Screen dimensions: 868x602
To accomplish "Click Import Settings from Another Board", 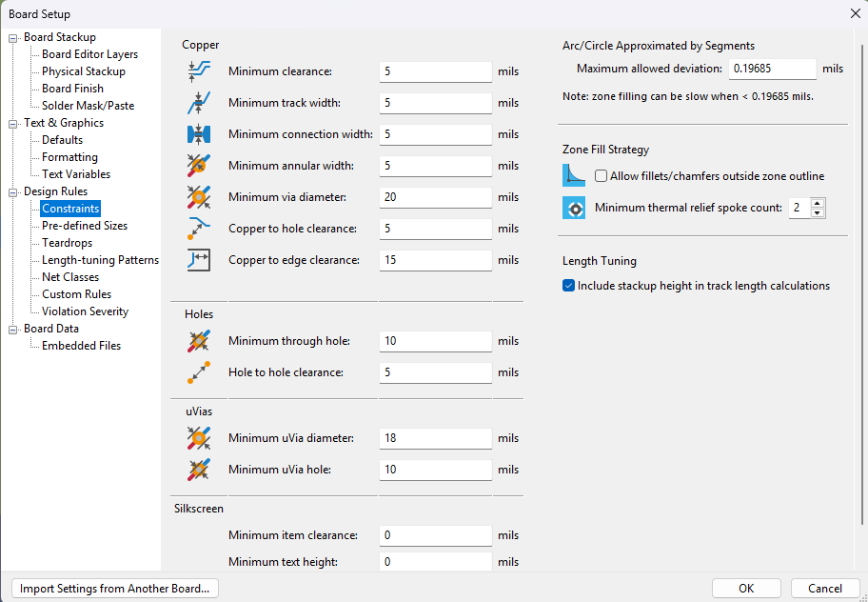I will click(x=114, y=588).
